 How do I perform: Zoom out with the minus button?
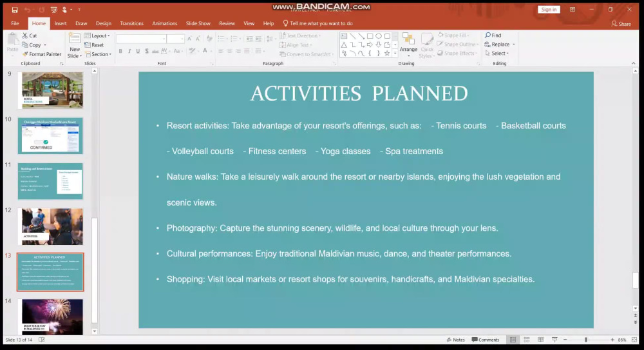click(x=565, y=340)
